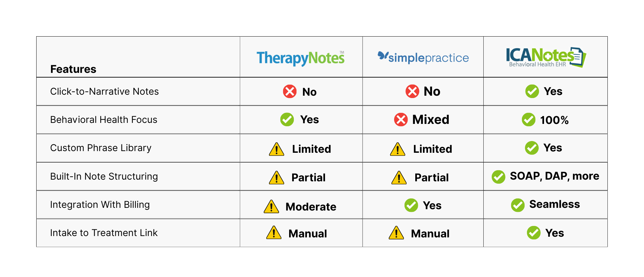Screen dimensions: 644x277
Task: Select the Intake to Treatment Link label
Action: pyautogui.click(x=104, y=233)
